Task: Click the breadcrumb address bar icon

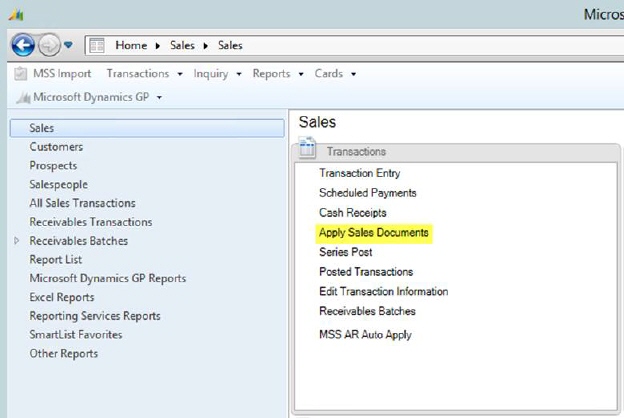Action: pos(98,45)
